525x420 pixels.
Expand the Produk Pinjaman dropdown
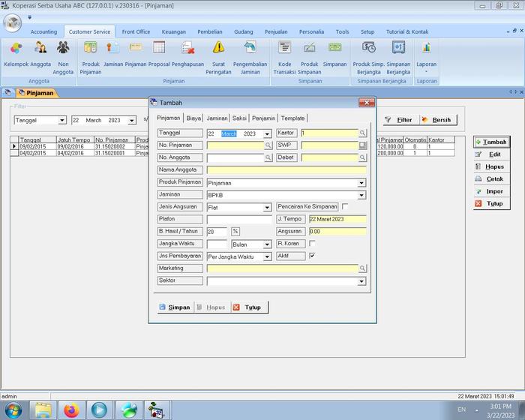click(361, 182)
